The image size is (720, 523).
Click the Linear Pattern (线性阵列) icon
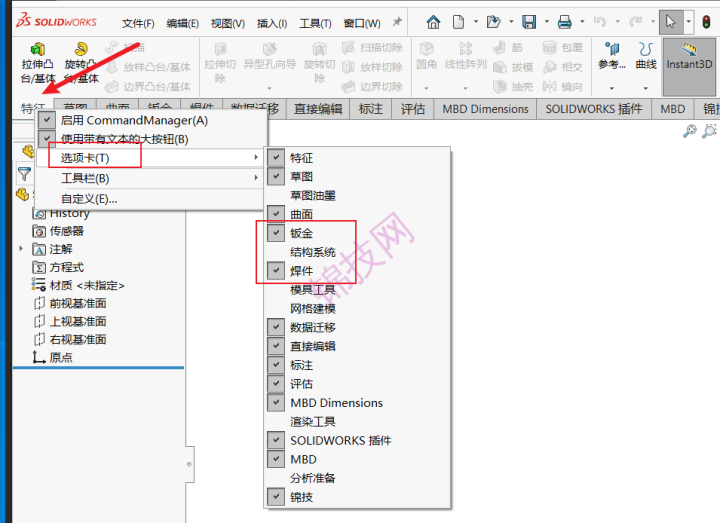pyautogui.click(x=465, y=49)
